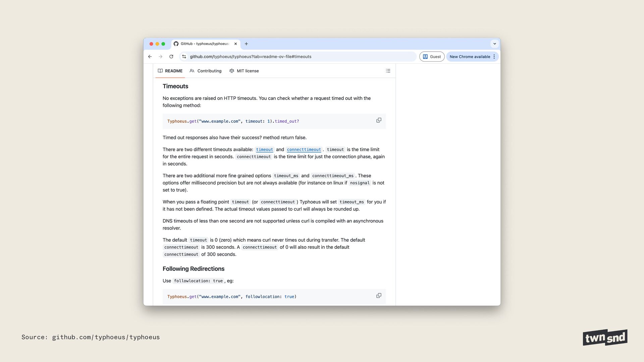Click the browser back arrow
Screen dimensions: 644x362
(x=150, y=57)
